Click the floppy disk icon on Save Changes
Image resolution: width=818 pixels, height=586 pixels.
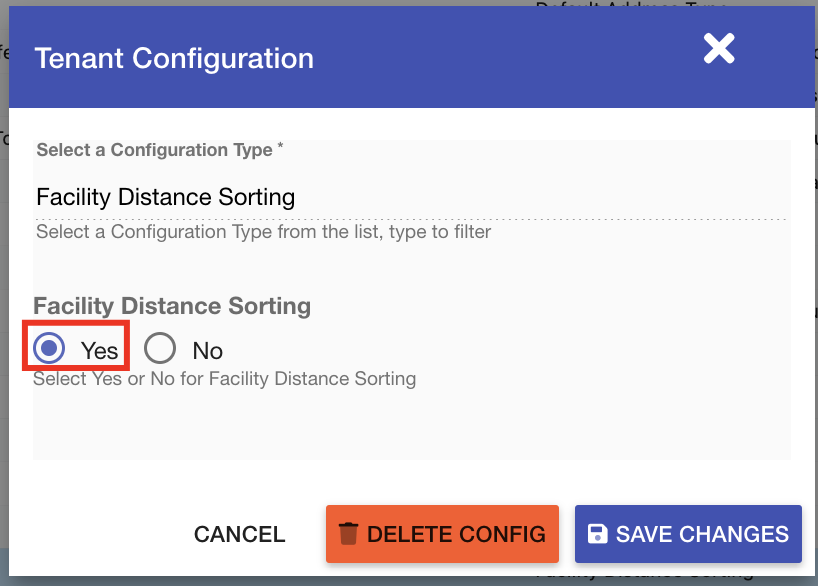[597, 533]
